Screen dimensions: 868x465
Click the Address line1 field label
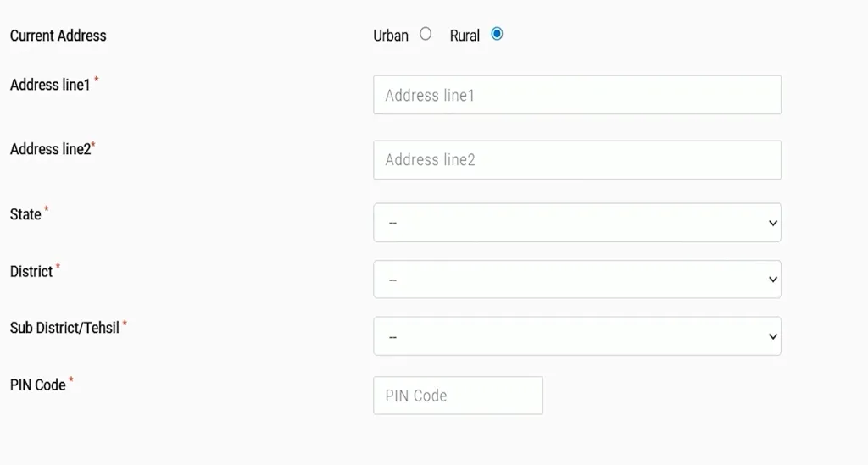(x=50, y=85)
